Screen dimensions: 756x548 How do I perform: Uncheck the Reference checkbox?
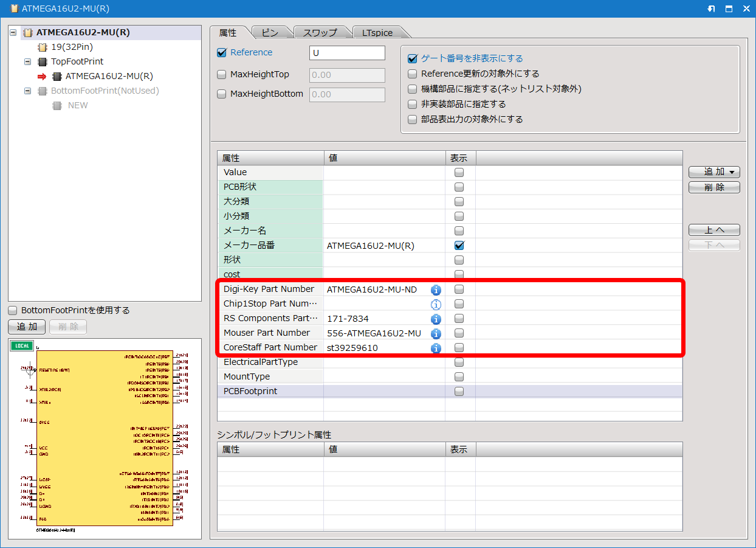tap(222, 53)
